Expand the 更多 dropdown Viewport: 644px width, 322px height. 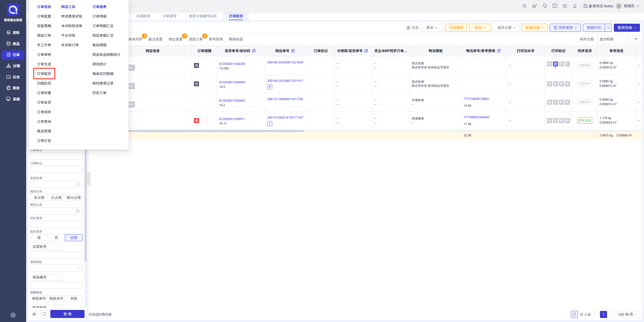point(432,28)
